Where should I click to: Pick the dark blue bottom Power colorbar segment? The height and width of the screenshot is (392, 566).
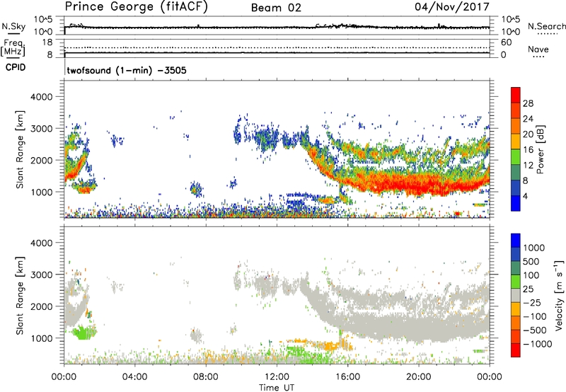pyautogui.click(x=516, y=203)
